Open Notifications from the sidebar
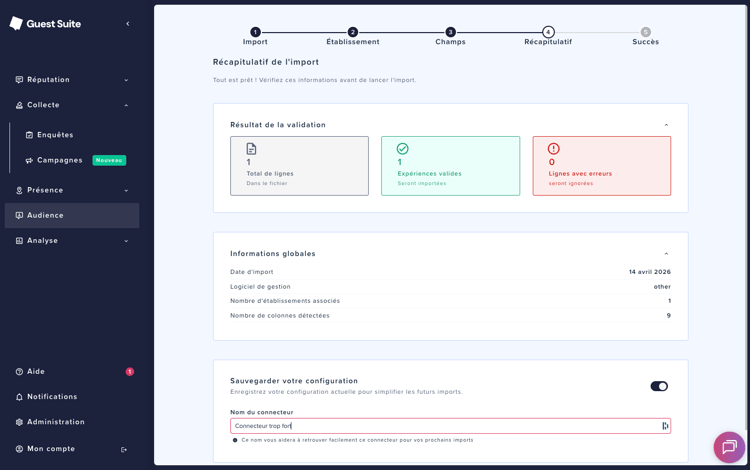750x470 pixels. 52,397
